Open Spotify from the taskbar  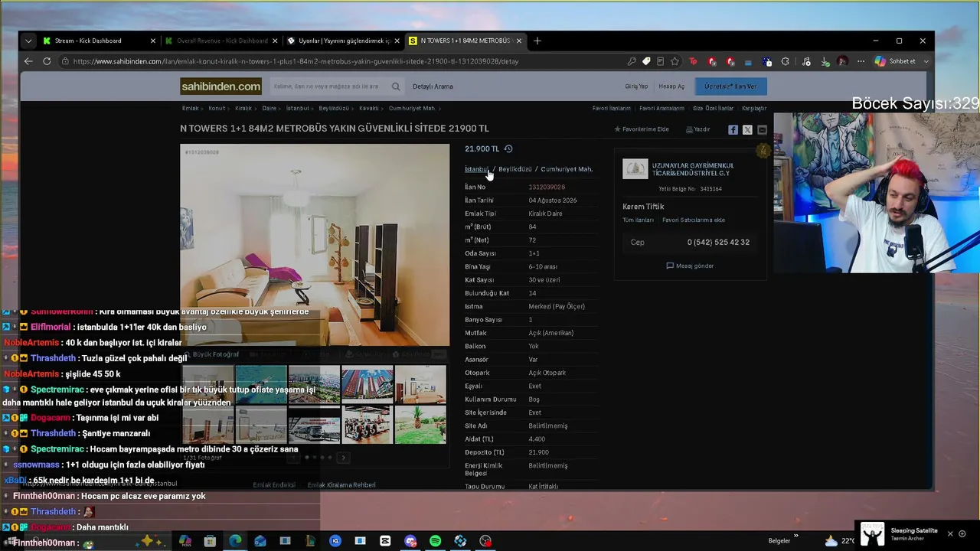pos(435,541)
